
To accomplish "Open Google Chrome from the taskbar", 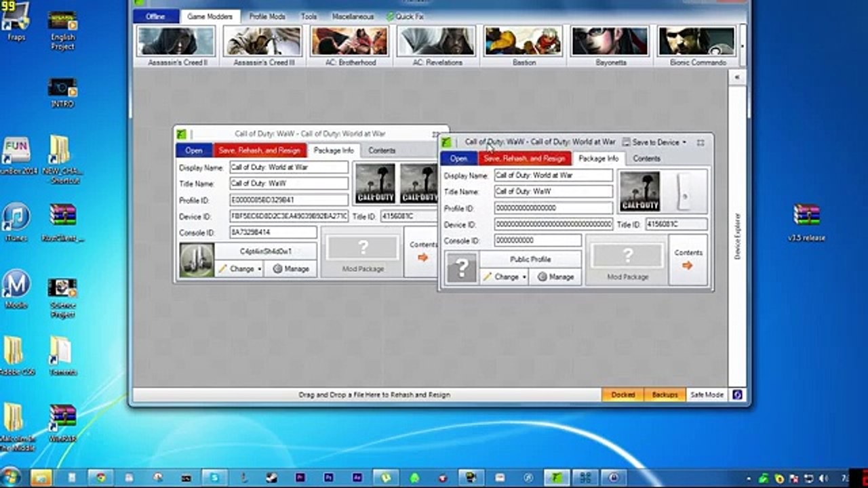I will click(100, 477).
